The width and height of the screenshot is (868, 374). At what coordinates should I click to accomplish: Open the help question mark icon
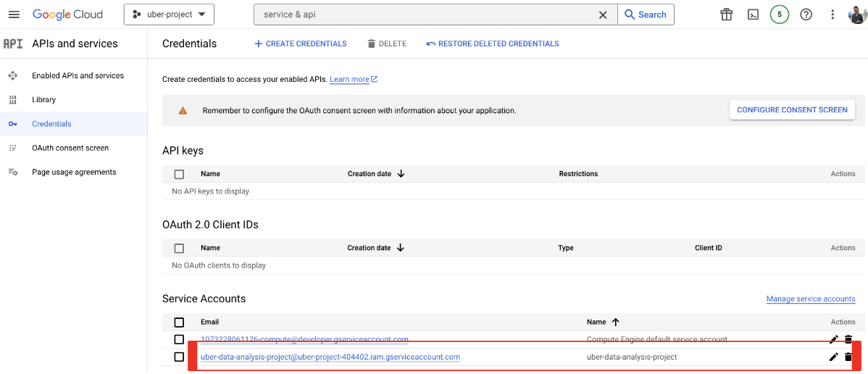806,14
